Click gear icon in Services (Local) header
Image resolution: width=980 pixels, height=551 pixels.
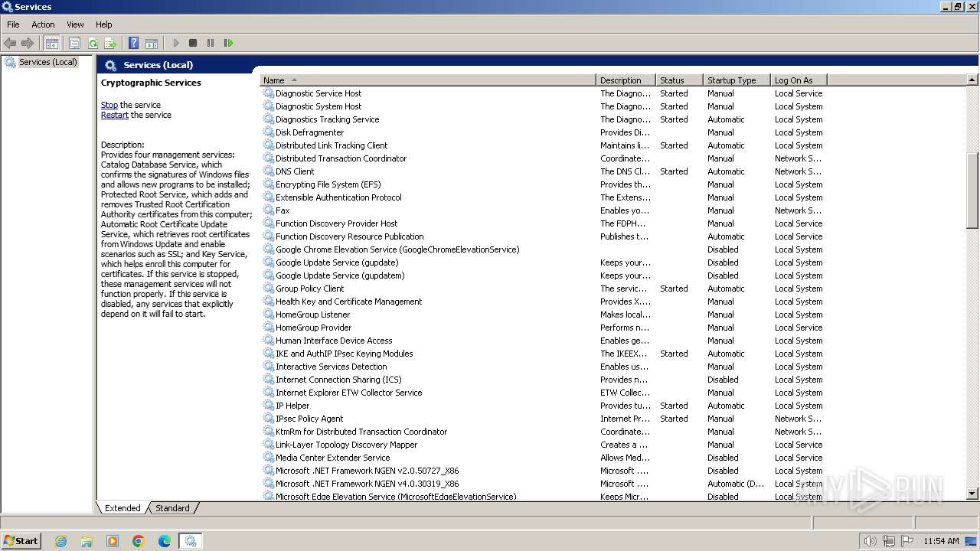click(x=111, y=65)
